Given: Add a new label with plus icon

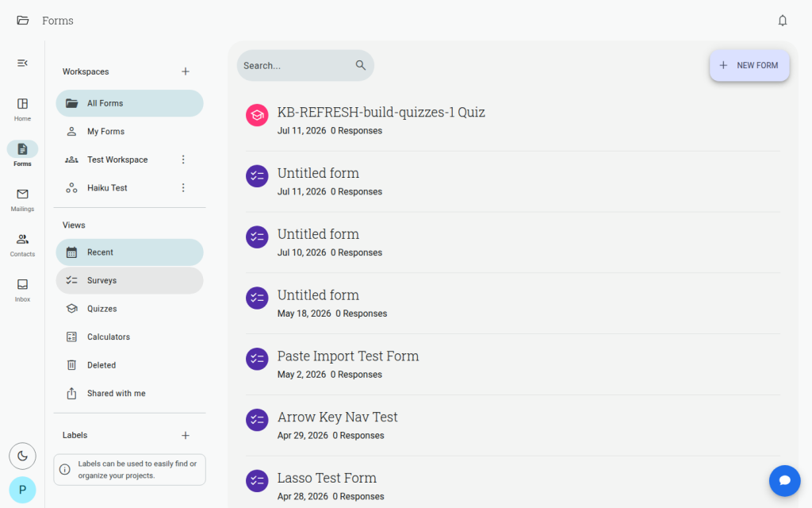Looking at the screenshot, I should (x=186, y=436).
